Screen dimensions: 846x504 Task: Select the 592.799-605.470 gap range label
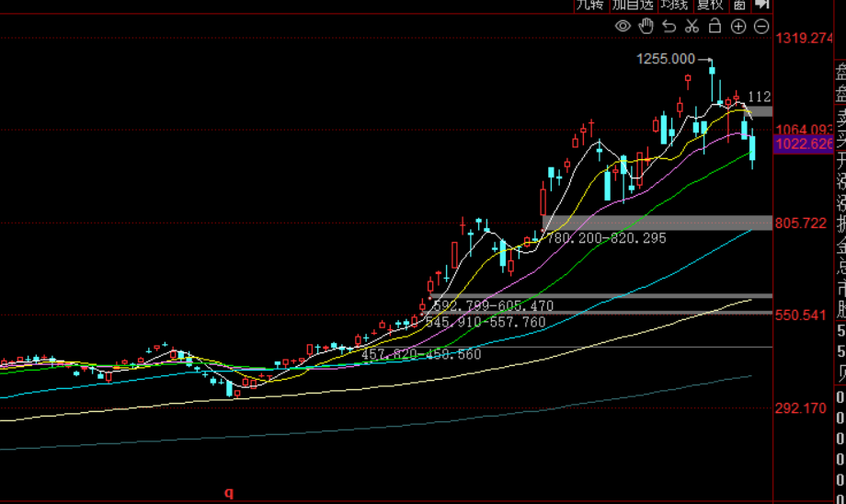point(494,306)
